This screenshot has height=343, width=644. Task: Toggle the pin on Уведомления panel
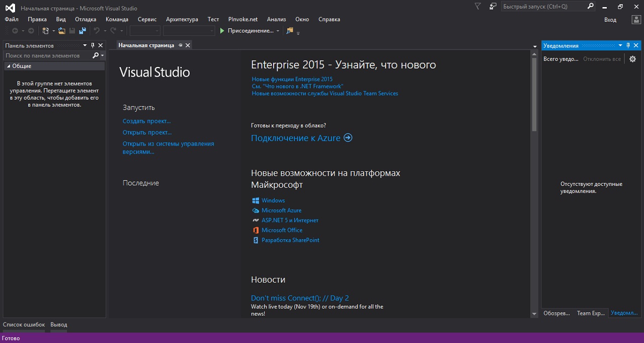(x=628, y=45)
